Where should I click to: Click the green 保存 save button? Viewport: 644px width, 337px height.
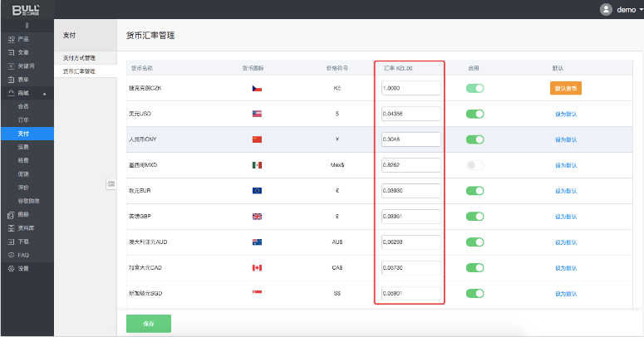pos(149,323)
